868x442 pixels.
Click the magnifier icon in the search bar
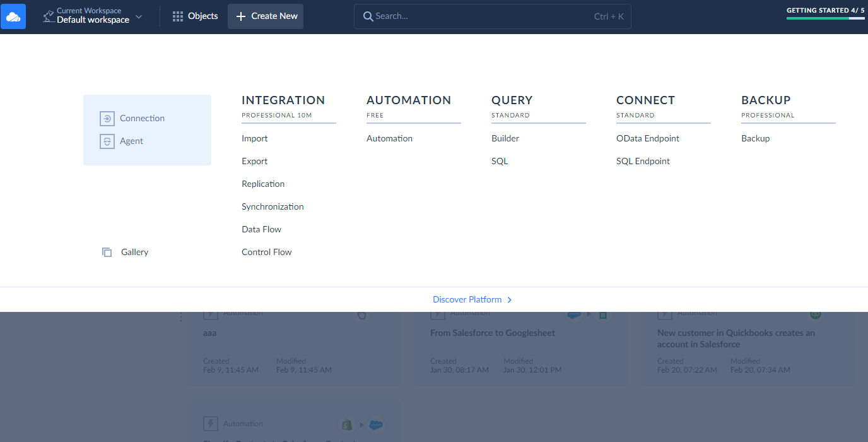click(x=368, y=16)
